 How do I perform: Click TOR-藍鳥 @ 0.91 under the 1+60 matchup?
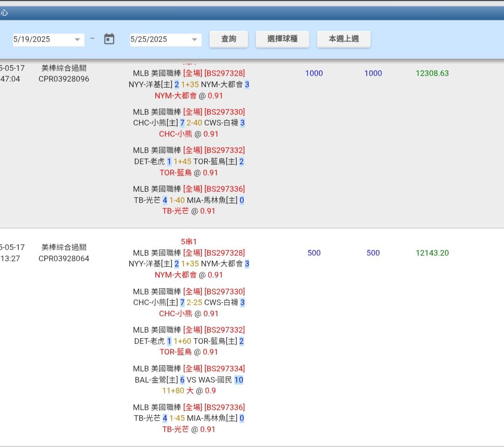click(x=189, y=352)
